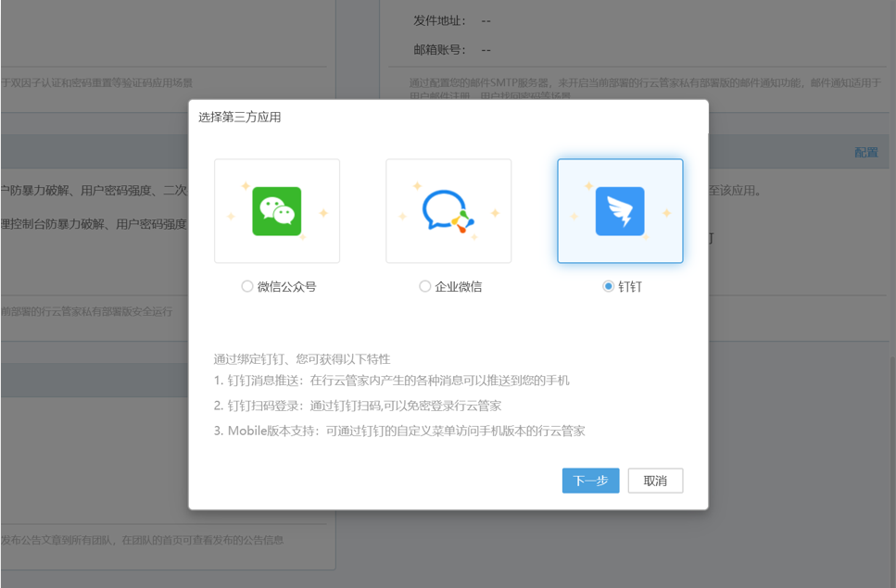896x588 pixels.
Task: Select the 企业微信 radio button circle
Action: [425, 287]
